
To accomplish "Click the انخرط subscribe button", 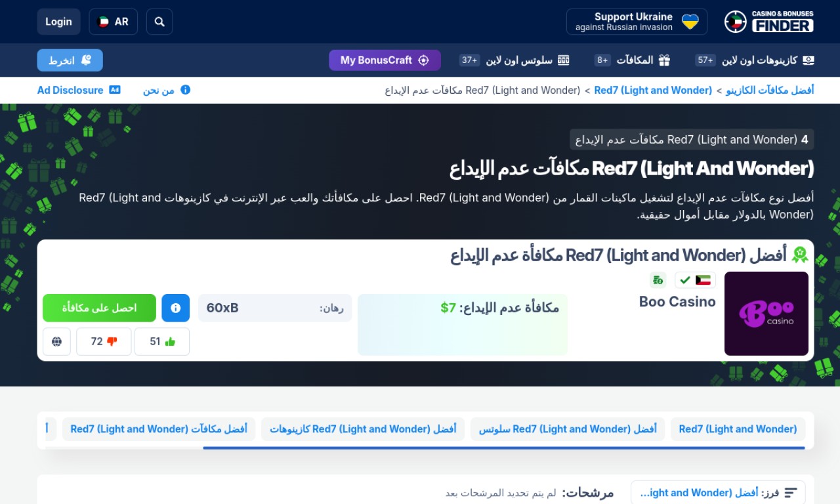I will pyautogui.click(x=70, y=60).
